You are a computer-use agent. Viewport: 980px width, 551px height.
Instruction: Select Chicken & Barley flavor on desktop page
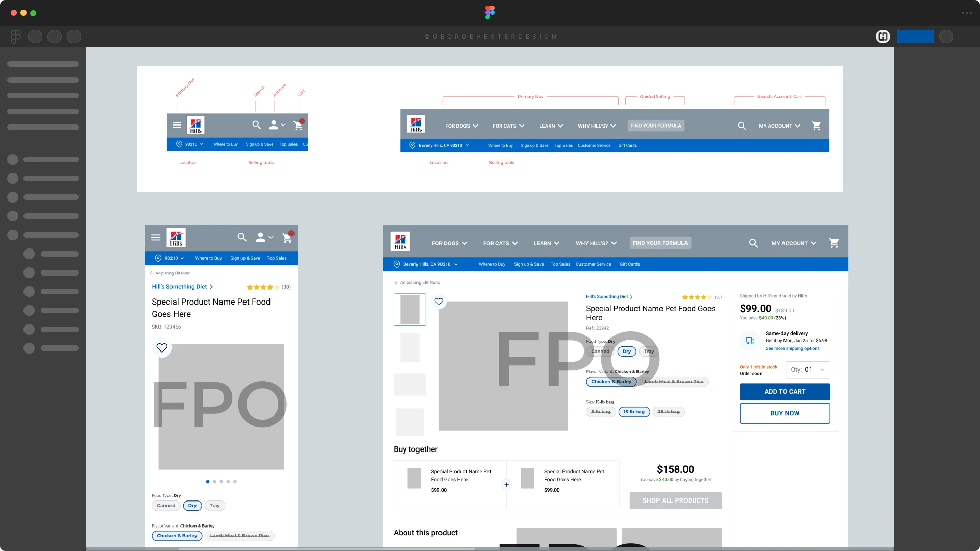pos(611,382)
